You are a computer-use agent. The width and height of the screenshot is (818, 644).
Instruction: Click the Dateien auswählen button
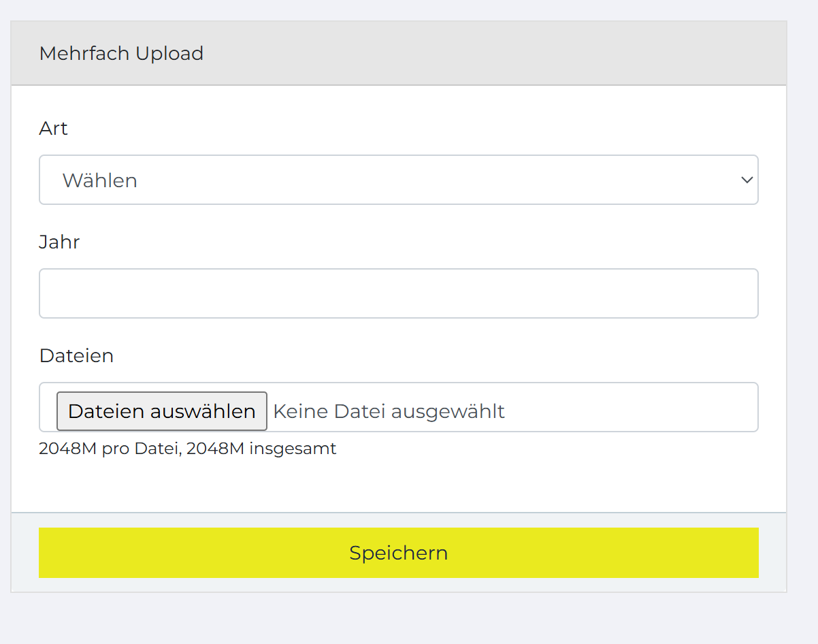pyautogui.click(x=162, y=411)
